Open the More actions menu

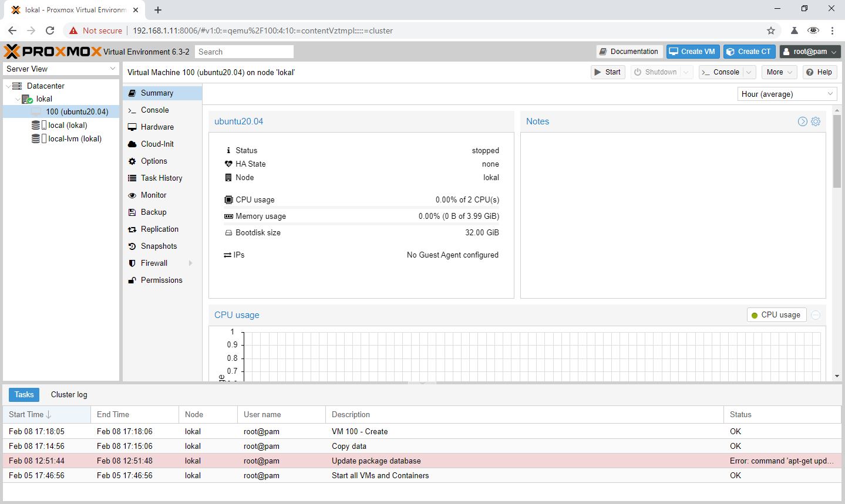(779, 72)
